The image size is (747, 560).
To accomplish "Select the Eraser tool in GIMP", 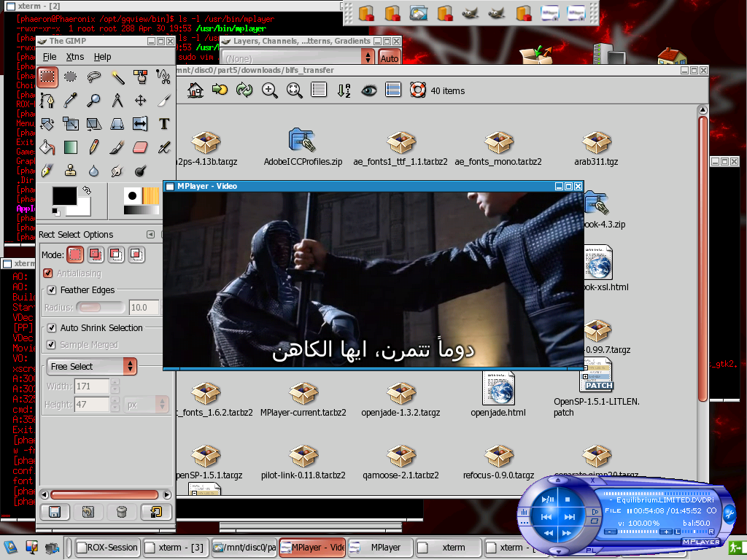I will coord(140,147).
